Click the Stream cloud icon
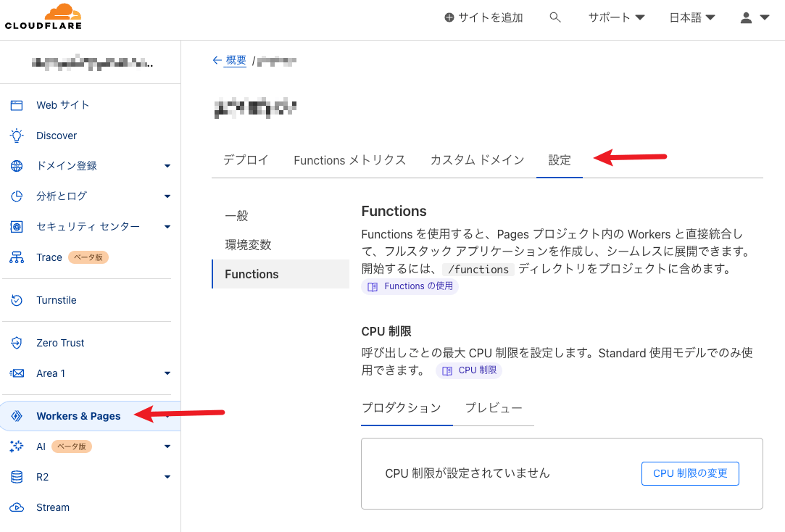This screenshot has height=532, width=785. point(17,507)
